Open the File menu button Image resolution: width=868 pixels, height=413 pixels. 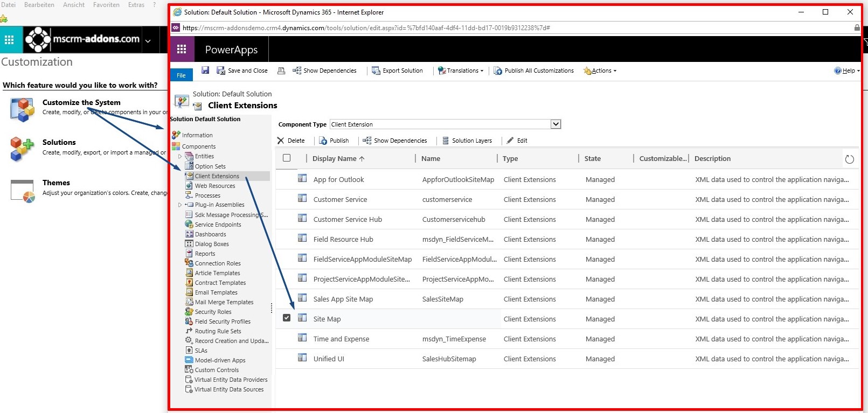coord(182,75)
